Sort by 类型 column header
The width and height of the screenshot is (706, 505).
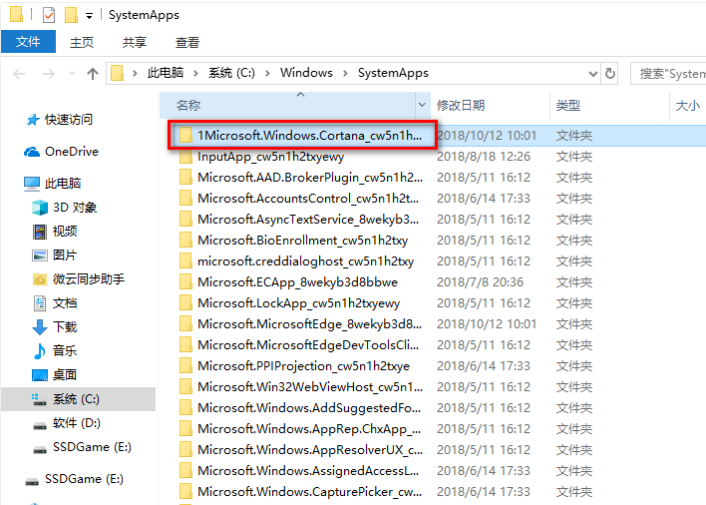point(609,105)
